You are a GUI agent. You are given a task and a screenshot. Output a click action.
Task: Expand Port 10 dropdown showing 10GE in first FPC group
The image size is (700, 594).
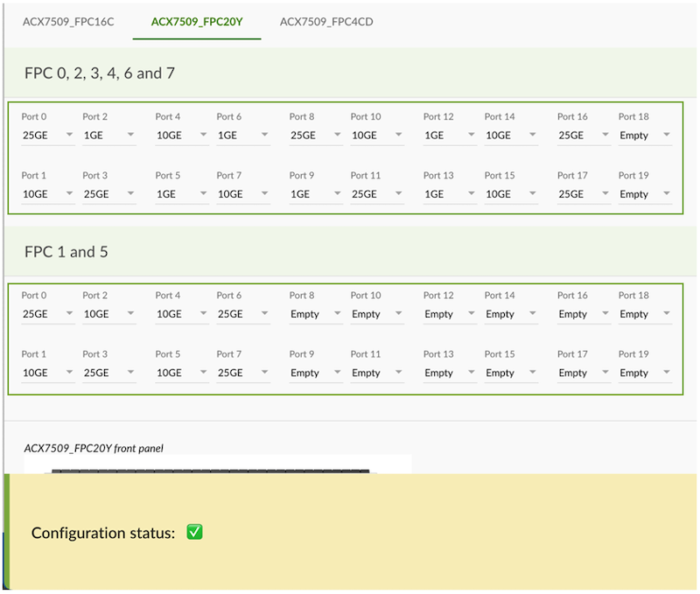[377, 136]
